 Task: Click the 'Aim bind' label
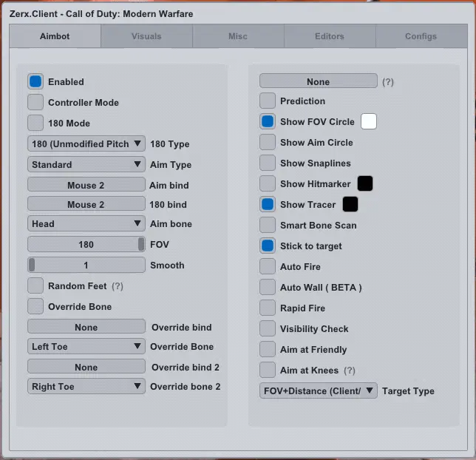click(x=169, y=186)
